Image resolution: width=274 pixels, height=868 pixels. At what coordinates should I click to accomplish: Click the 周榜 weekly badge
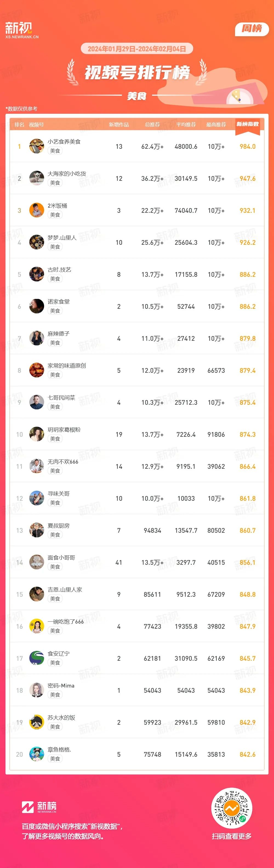pyautogui.click(x=252, y=29)
